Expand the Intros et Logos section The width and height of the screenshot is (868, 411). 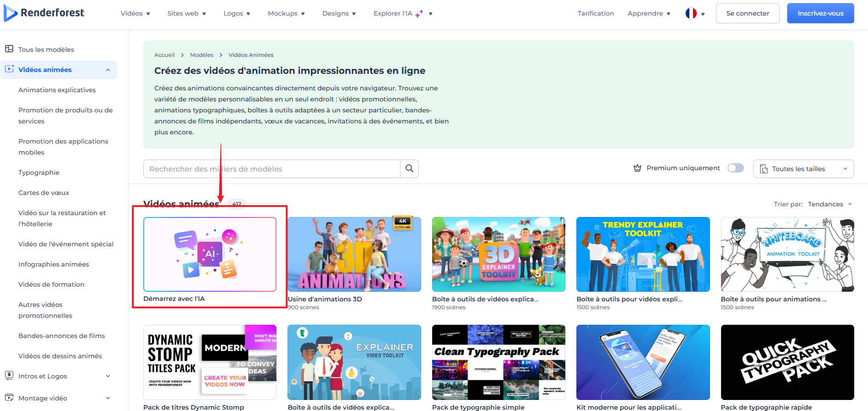click(108, 376)
